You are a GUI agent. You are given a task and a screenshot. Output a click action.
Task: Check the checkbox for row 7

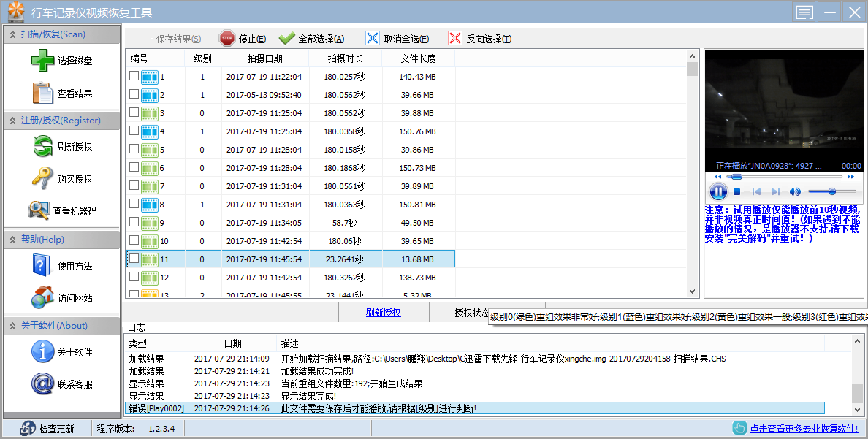134,186
